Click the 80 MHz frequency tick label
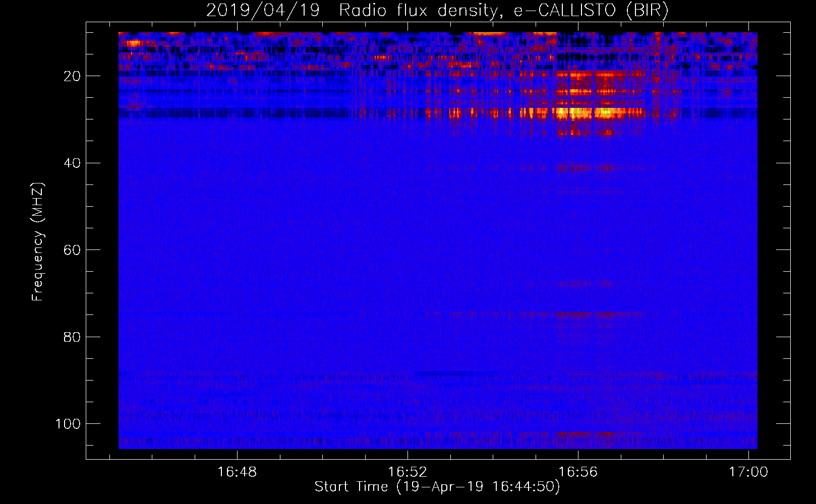 click(72, 337)
